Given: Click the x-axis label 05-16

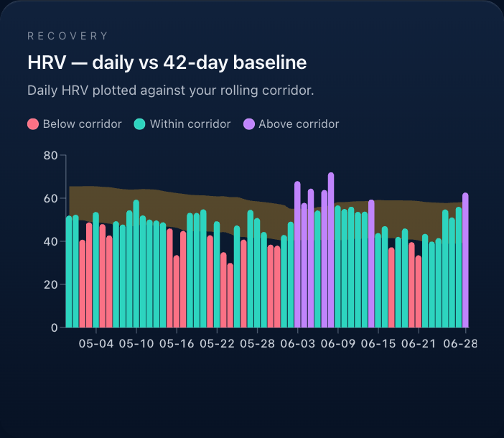Looking at the screenshot, I should coord(177,344).
